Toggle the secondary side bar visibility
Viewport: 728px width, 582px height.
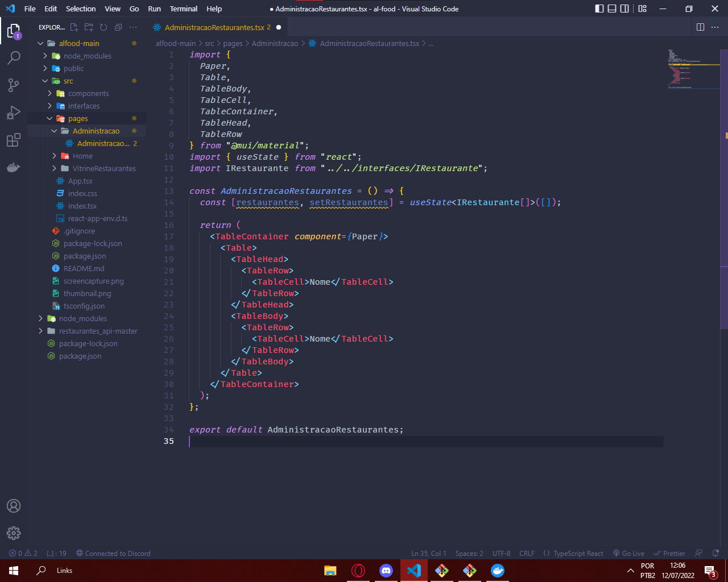tap(624, 9)
